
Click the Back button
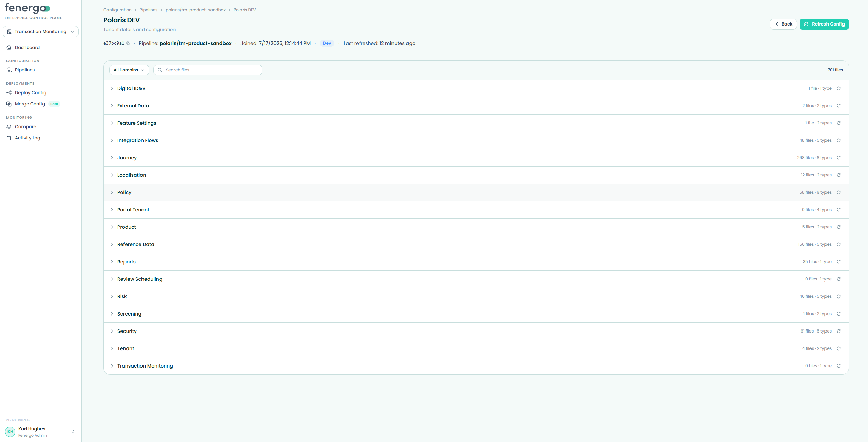coord(783,24)
